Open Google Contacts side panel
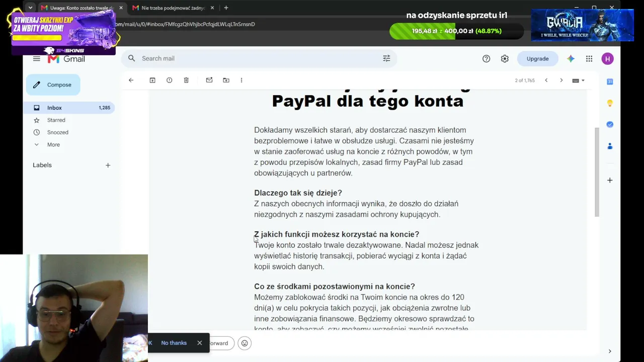This screenshot has width=644, height=362. (x=610, y=146)
